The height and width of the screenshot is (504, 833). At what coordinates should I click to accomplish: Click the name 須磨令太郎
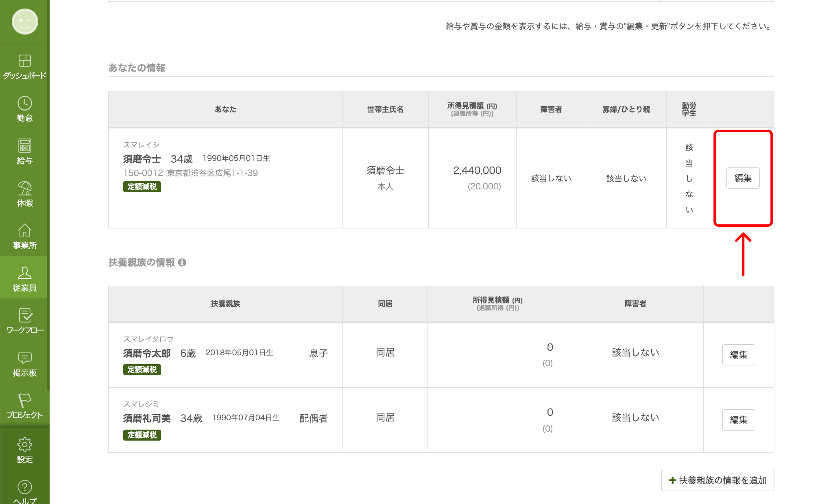click(147, 353)
